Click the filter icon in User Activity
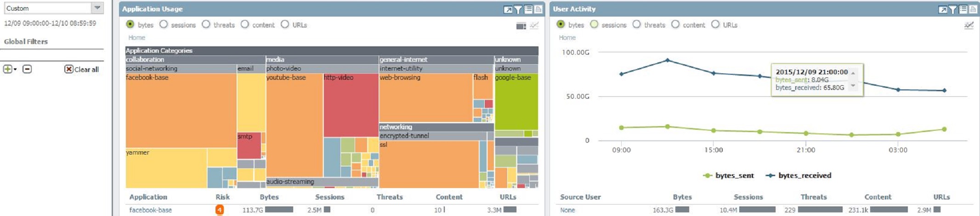The image size is (980, 216). (x=953, y=9)
